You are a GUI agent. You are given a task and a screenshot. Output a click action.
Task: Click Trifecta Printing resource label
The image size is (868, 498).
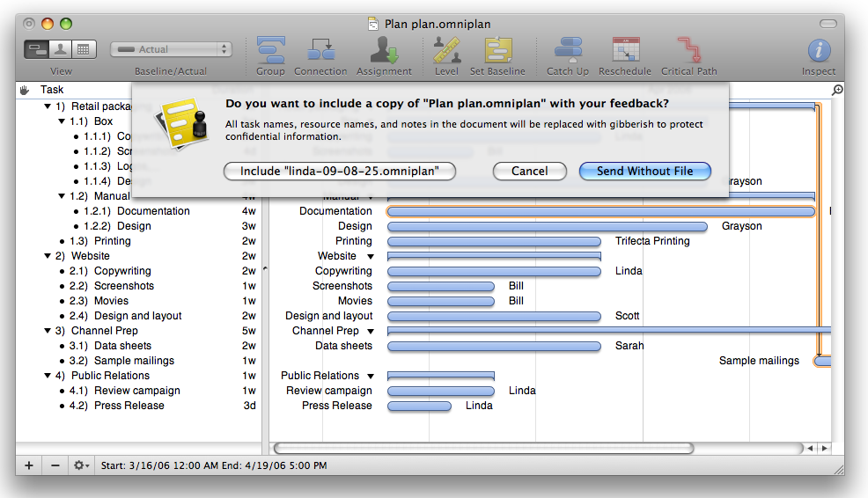pyautogui.click(x=652, y=241)
